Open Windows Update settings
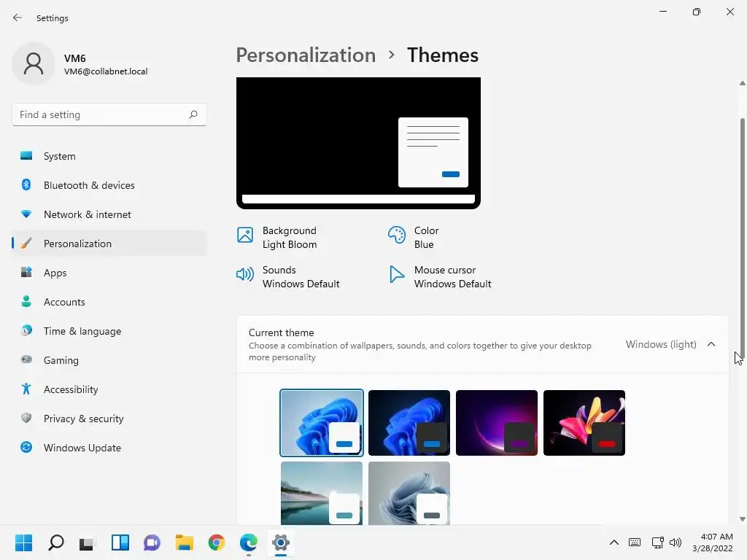 pos(109,448)
